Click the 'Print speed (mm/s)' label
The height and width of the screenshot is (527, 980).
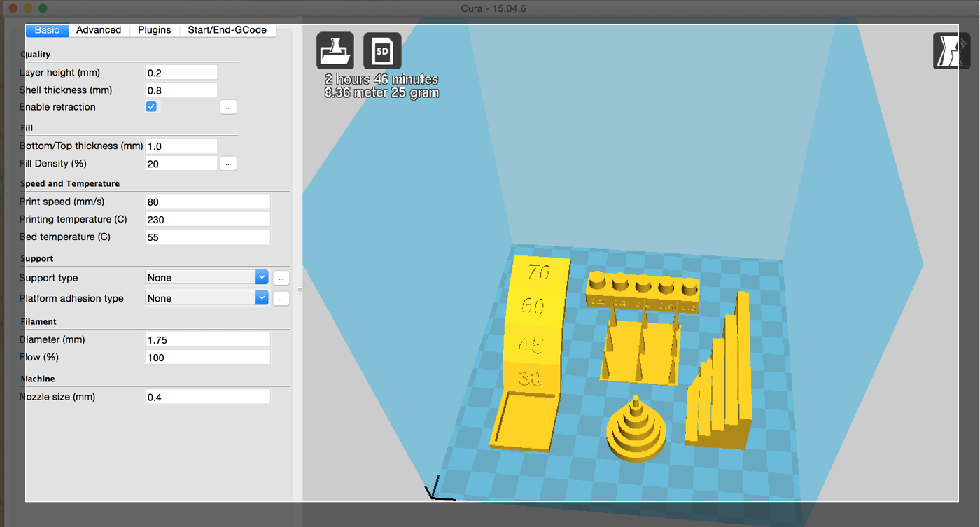pyautogui.click(x=62, y=202)
